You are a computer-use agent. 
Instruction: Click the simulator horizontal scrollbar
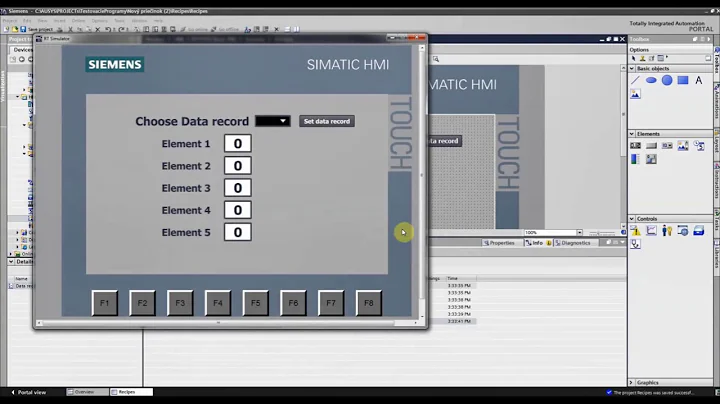pos(227,323)
